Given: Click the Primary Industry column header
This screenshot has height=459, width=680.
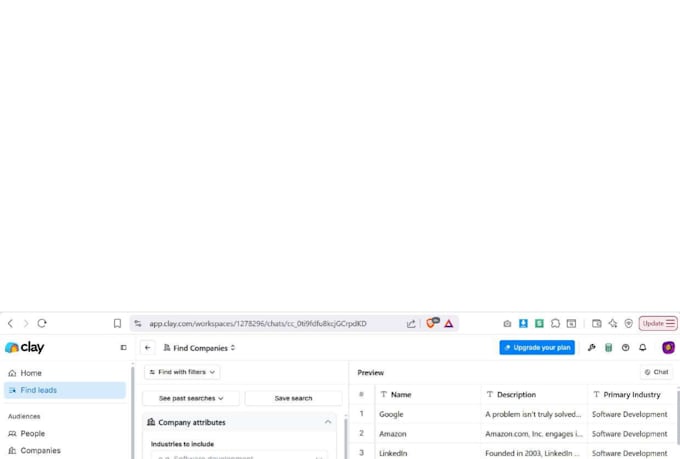Looking at the screenshot, I should click(x=632, y=394).
